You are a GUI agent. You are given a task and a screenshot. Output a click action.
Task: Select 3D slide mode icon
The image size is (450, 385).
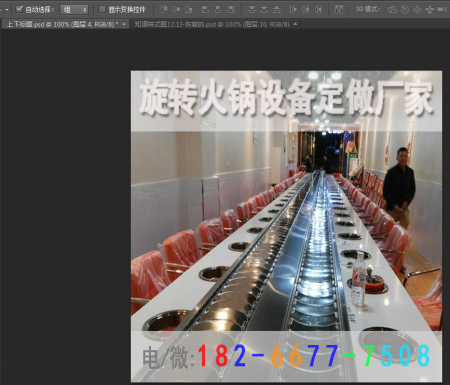click(429, 9)
